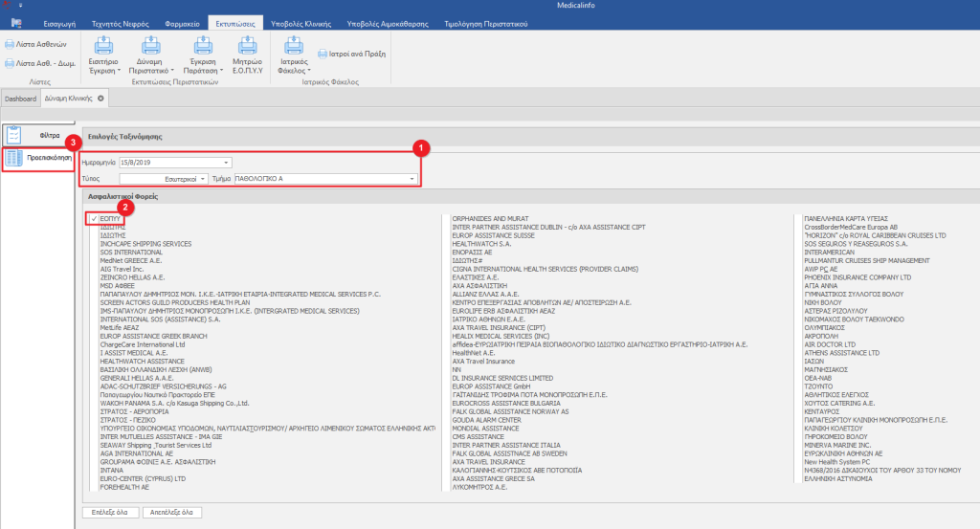This screenshot has height=529, width=980.
Task: Expand the Τμήμα dropdown showing ΠΑΘΟΛΟΓΙΚΟ Α
Action: [x=412, y=179]
